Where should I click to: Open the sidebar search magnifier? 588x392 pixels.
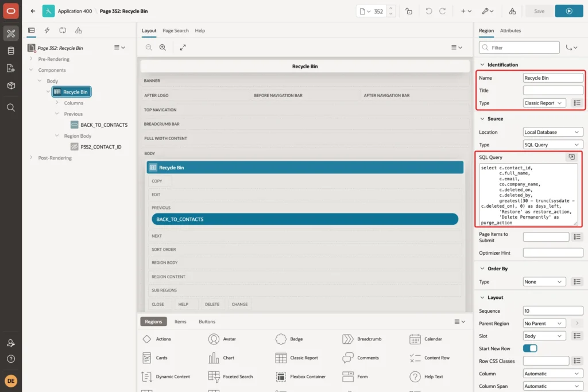pyautogui.click(x=11, y=107)
